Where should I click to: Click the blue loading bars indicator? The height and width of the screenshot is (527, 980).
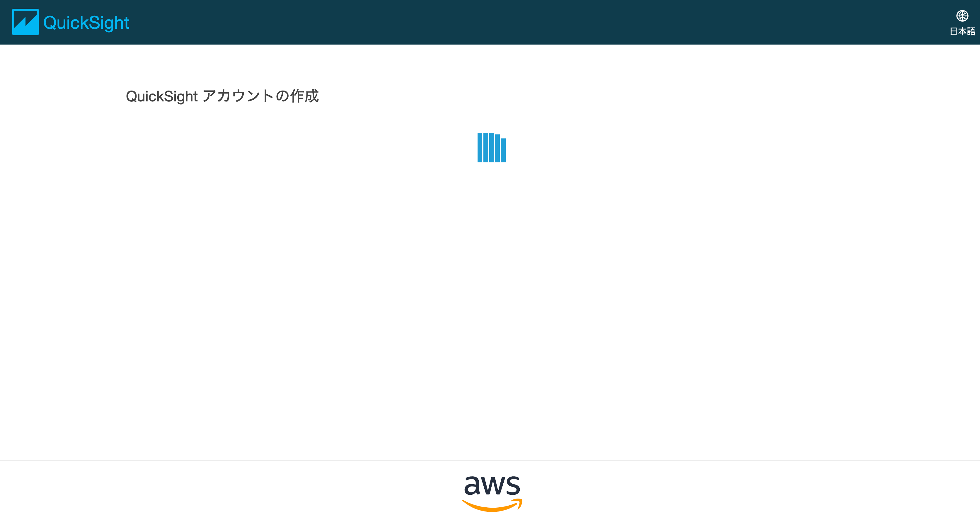(x=492, y=148)
